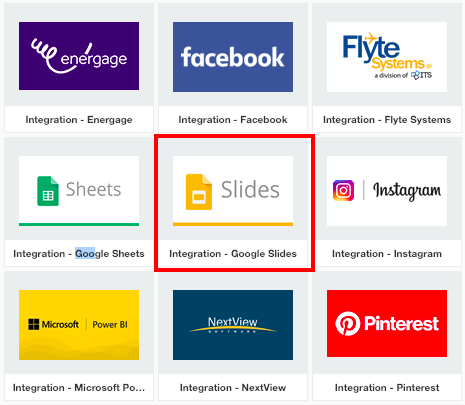This screenshot has height=405, width=465.
Task: Click the yellow Google Slides icon
Action: coord(199,192)
